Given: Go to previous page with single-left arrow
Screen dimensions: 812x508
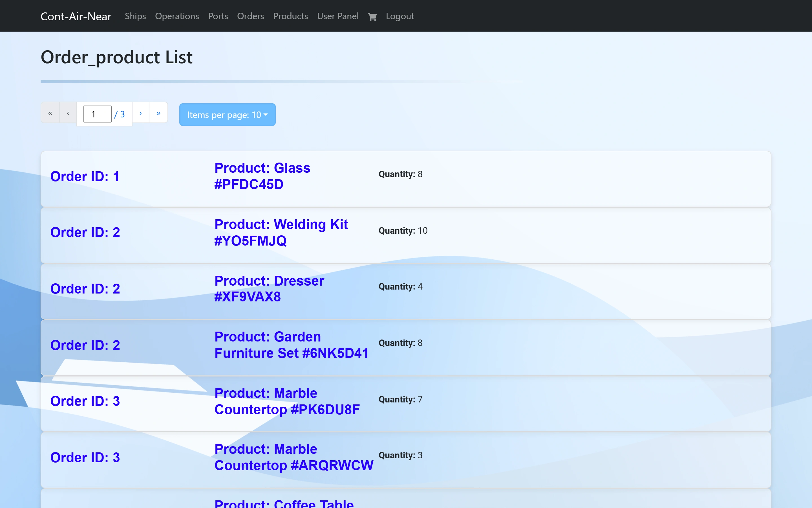Looking at the screenshot, I should (68, 113).
